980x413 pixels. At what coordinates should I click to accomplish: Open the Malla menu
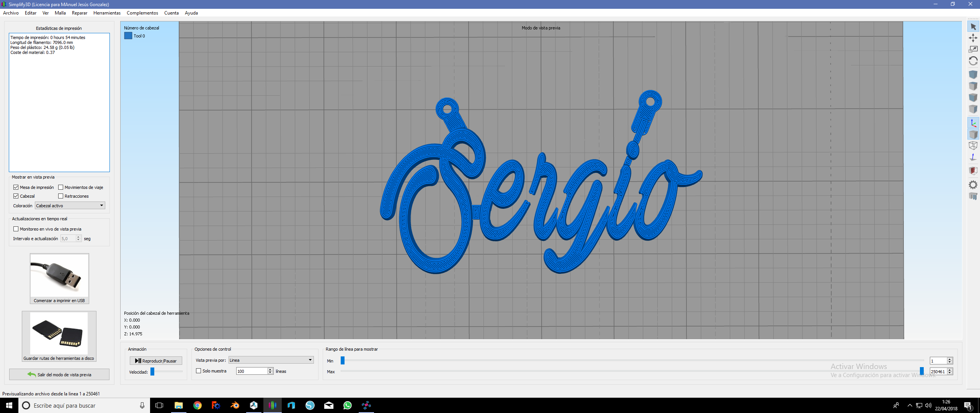(x=60, y=13)
